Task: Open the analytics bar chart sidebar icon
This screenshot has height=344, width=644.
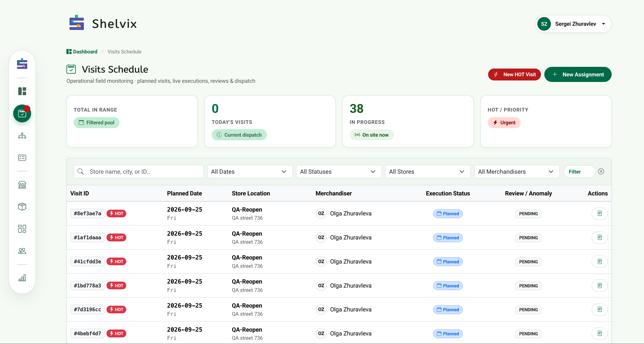Action: [x=22, y=278]
